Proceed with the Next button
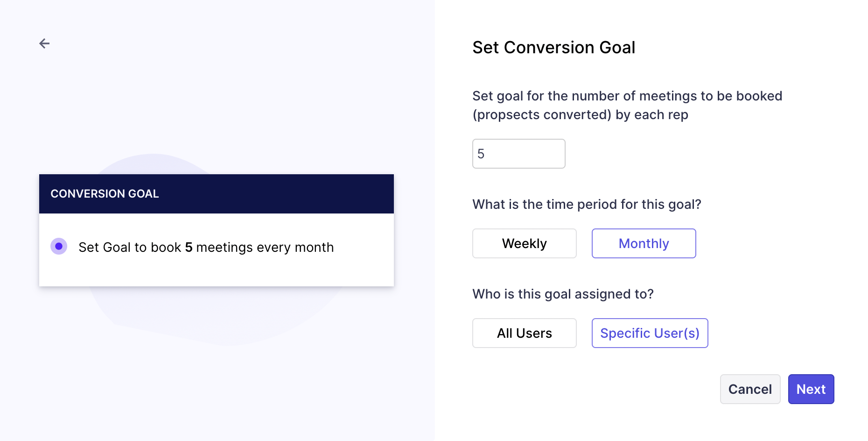This screenshot has height=441, width=868. pos(811,389)
